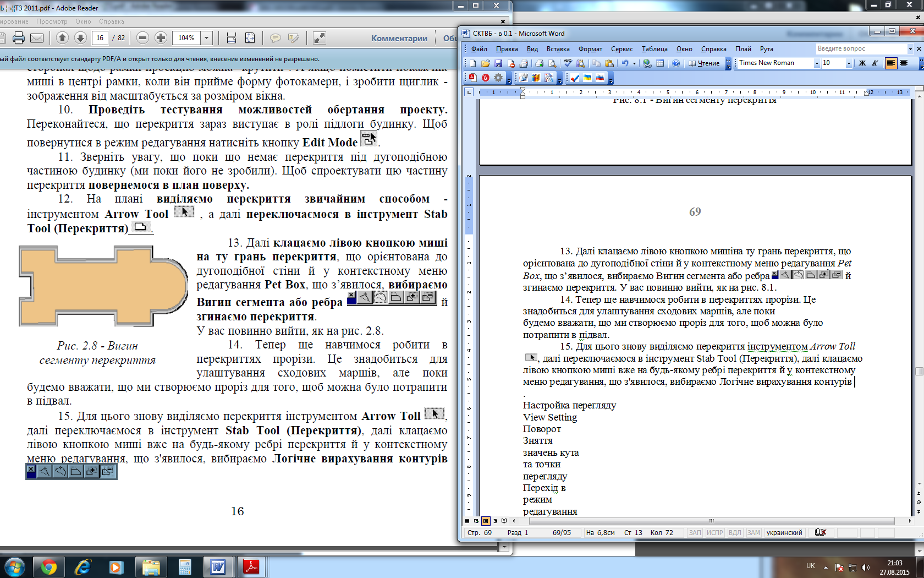Toggle Bold (Ж) formatting in Word
Screen dimensions: 924x578
862,63
